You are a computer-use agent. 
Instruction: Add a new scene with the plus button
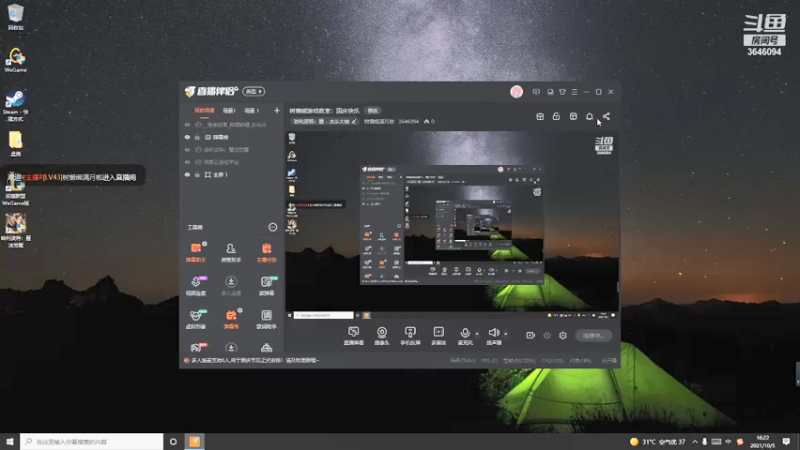pos(277,110)
